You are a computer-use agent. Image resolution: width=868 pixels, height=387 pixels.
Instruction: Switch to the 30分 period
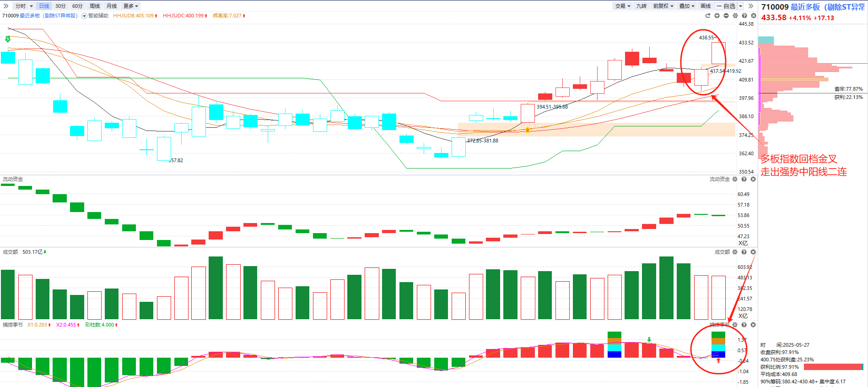(60, 6)
